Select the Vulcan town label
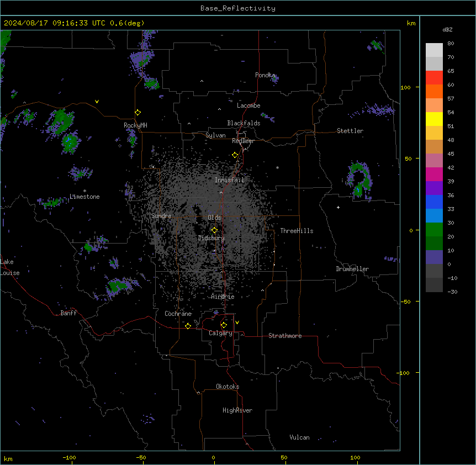The height and width of the screenshot is (465, 476). 300,437
